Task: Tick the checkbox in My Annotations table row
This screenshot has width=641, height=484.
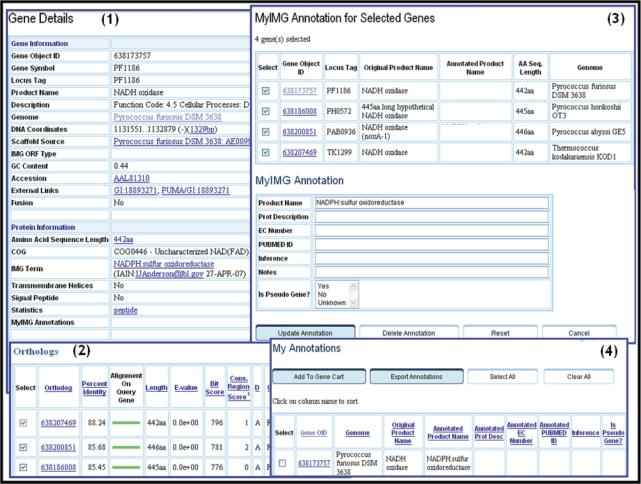Action: click(x=284, y=463)
